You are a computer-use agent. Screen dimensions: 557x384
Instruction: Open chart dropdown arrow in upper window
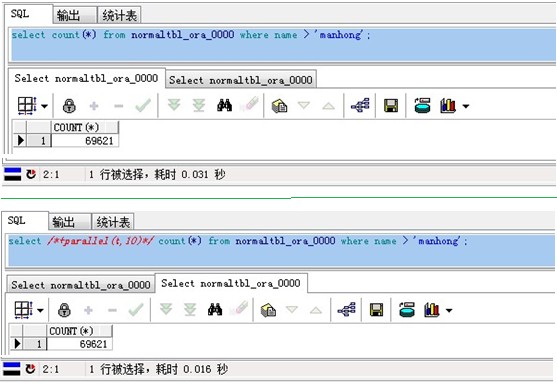(466, 106)
